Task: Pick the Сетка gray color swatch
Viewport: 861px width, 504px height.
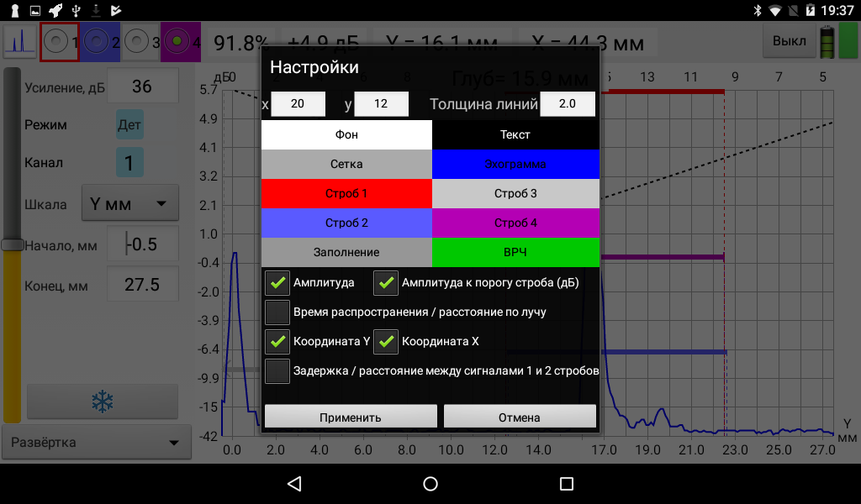Action: (x=346, y=164)
